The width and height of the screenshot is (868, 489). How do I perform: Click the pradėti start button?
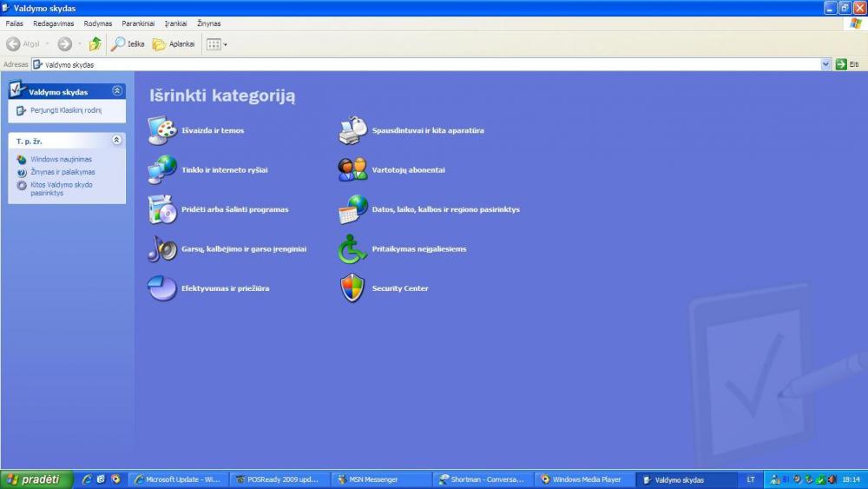pyautogui.click(x=36, y=479)
